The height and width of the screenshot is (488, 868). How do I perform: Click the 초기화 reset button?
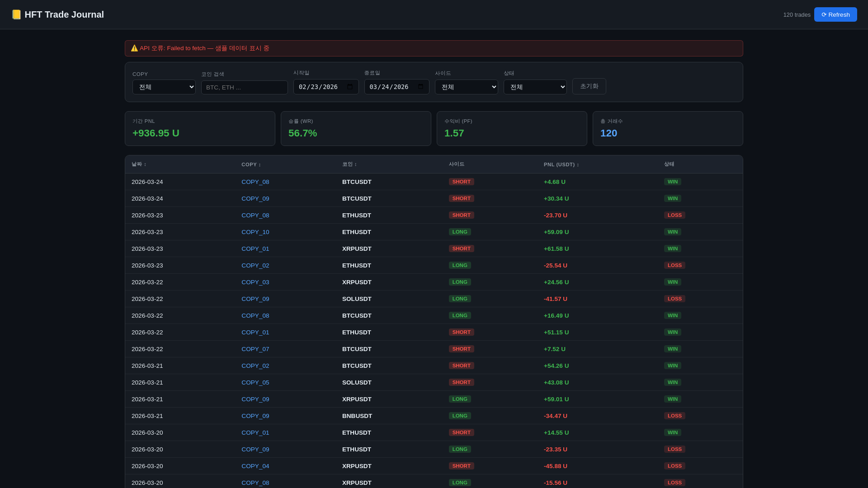(x=589, y=86)
